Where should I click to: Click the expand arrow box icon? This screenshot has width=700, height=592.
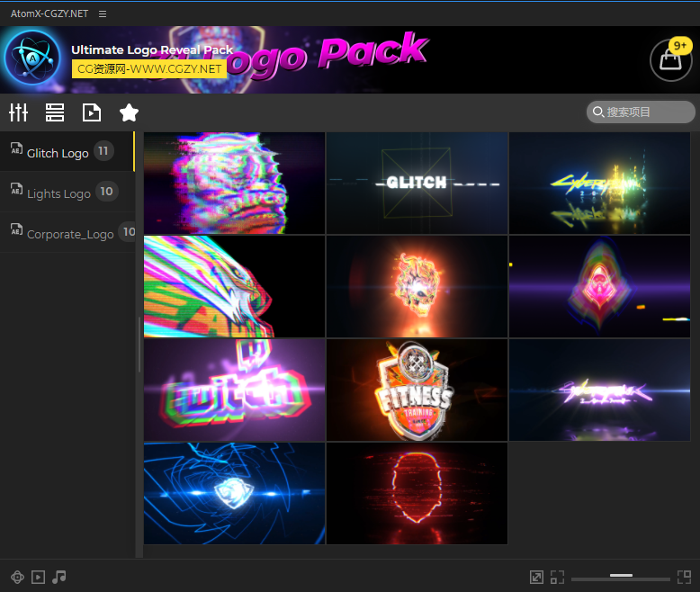click(536, 578)
